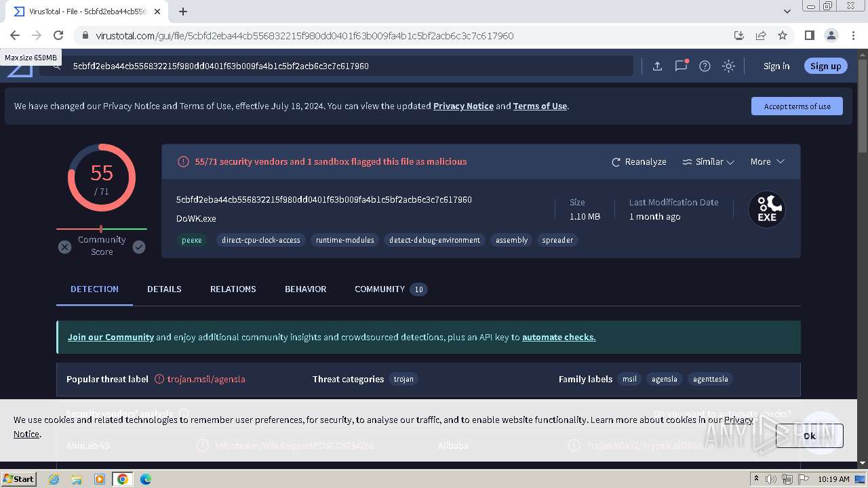Open Internet Explorer from taskbar

point(54,479)
